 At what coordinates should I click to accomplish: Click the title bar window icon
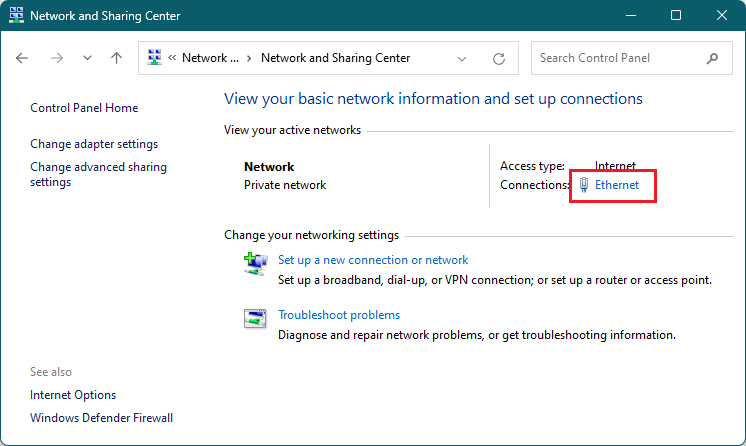pyautogui.click(x=16, y=15)
